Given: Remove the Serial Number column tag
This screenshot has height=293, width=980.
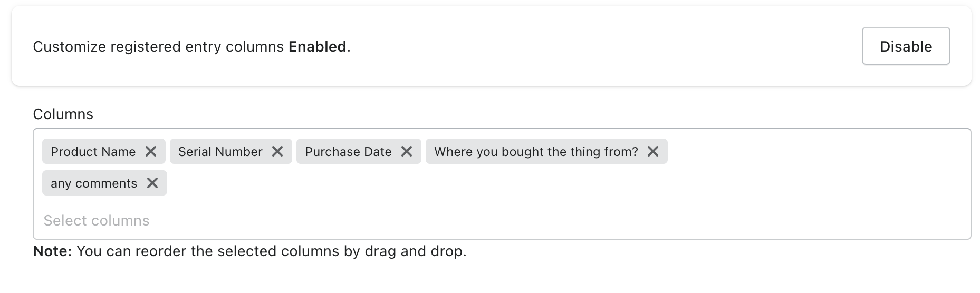Looking at the screenshot, I should [x=277, y=152].
